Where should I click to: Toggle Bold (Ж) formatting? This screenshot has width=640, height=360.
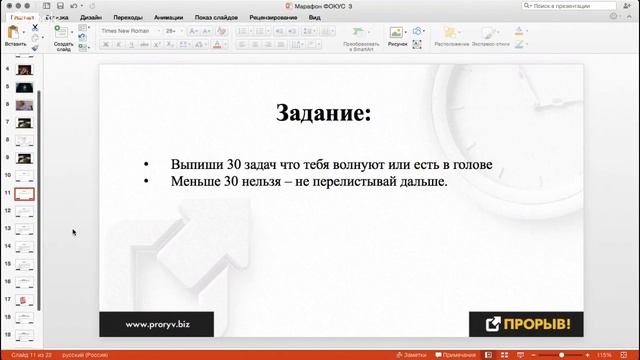point(106,44)
